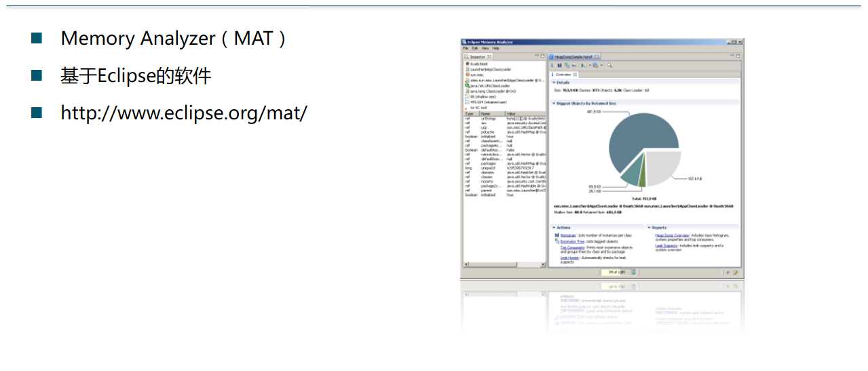Open the Histogram link under Actions
This screenshot has height=371, width=868.
tap(568, 235)
